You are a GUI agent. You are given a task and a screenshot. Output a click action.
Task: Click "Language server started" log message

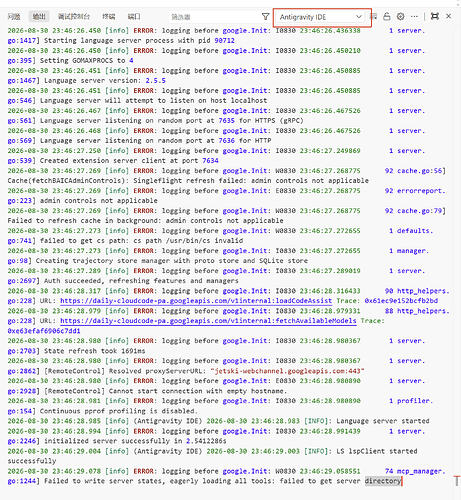coord(383,421)
